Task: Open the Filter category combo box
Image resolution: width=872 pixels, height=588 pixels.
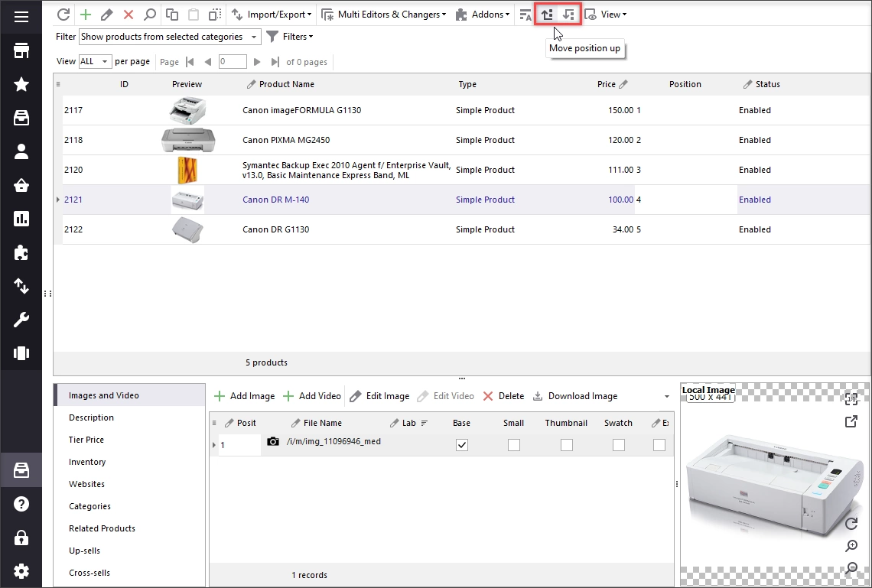Action: click(x=170, y=37)
